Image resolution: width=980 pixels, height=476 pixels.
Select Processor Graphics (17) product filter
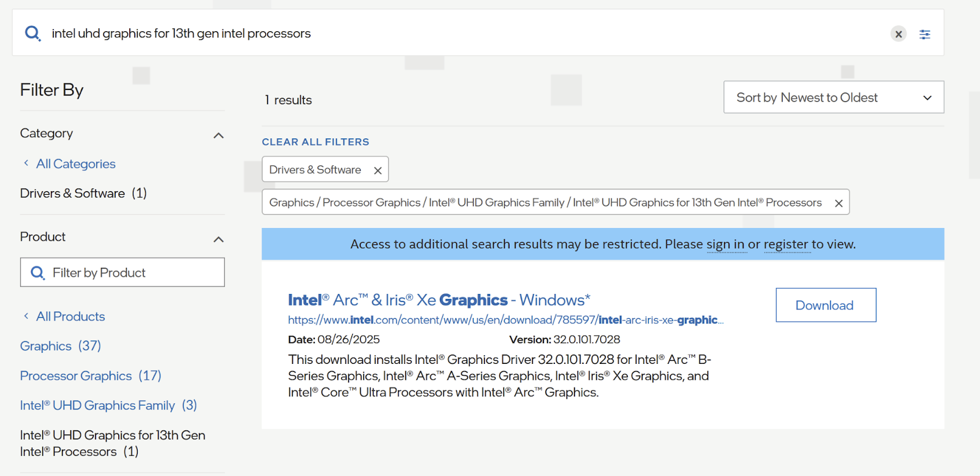[90, 376]
